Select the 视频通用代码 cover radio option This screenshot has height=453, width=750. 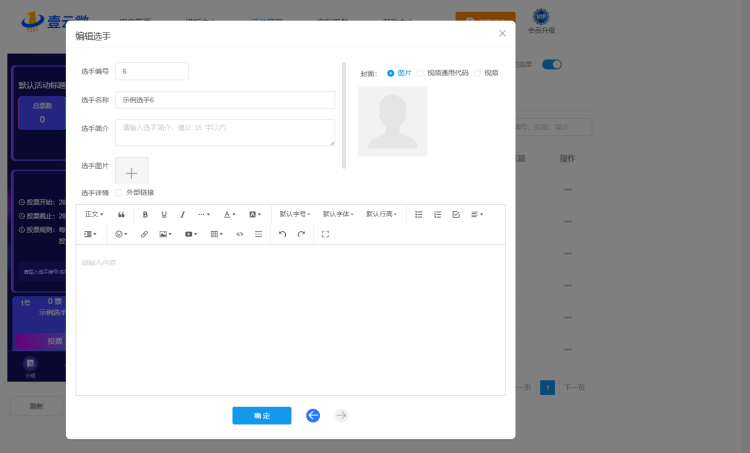[x=421, y=73]
